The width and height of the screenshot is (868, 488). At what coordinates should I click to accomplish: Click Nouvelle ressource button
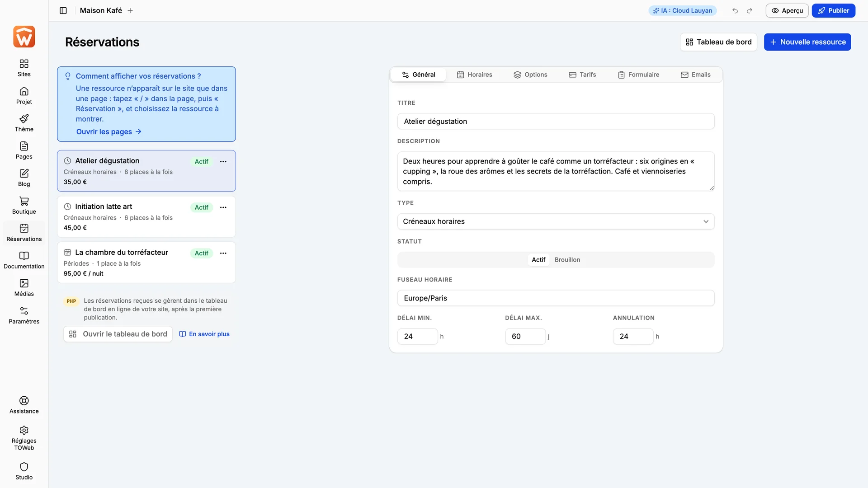[x=807, y=42]
